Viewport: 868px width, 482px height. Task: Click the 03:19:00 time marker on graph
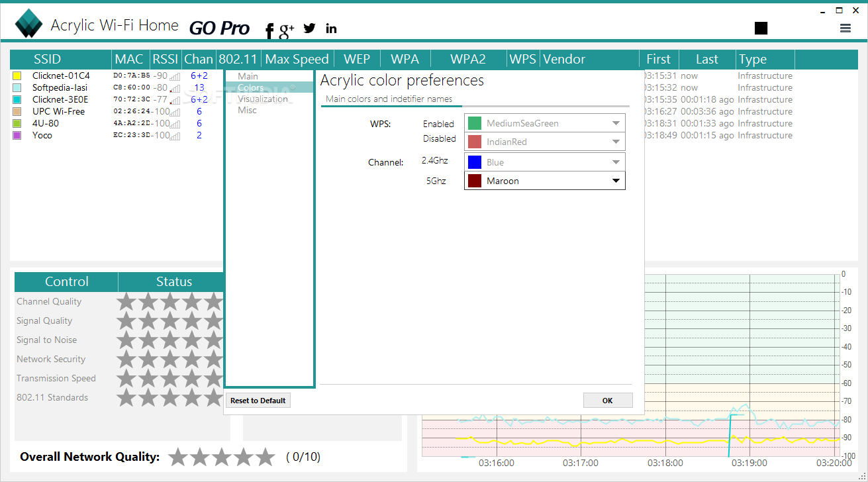click(749, 463)
